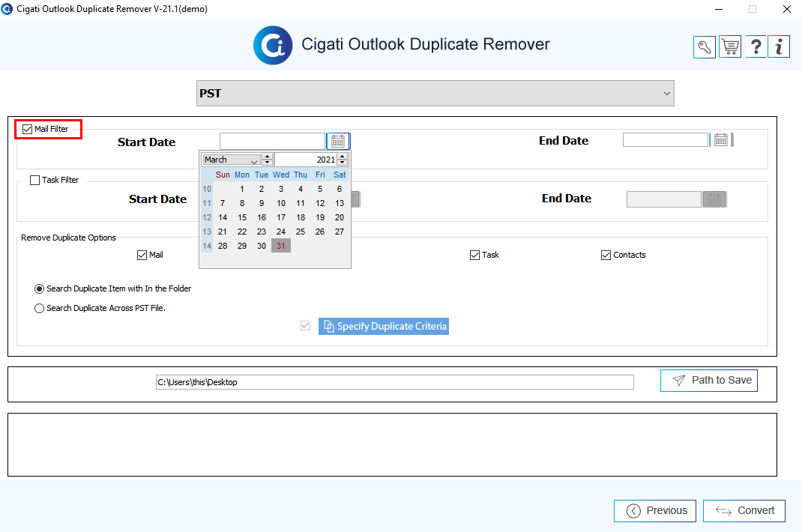Image resolution: width=802 pixels, height=532 pixels.
Task: Open the March month dropdown
Action: tap(231, 160)
